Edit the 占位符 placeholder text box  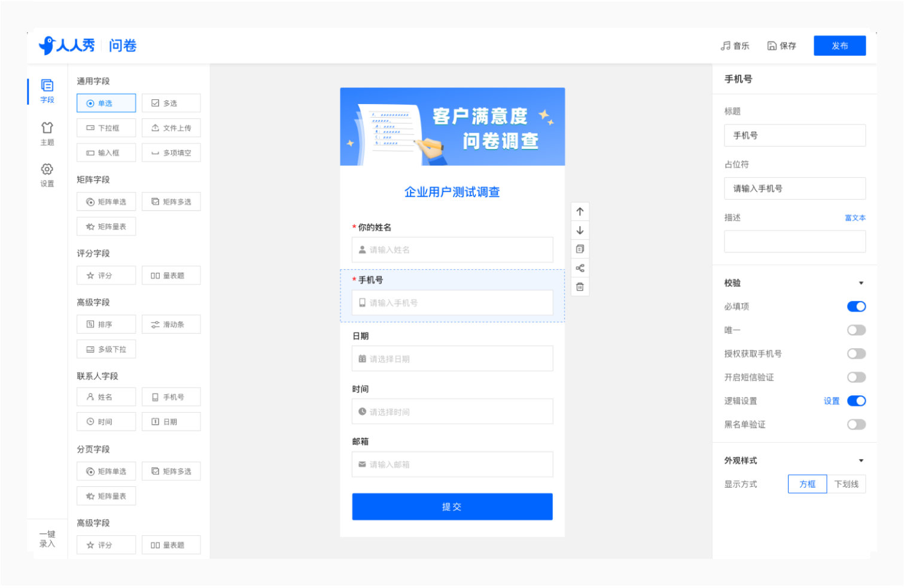click(795, 188)
